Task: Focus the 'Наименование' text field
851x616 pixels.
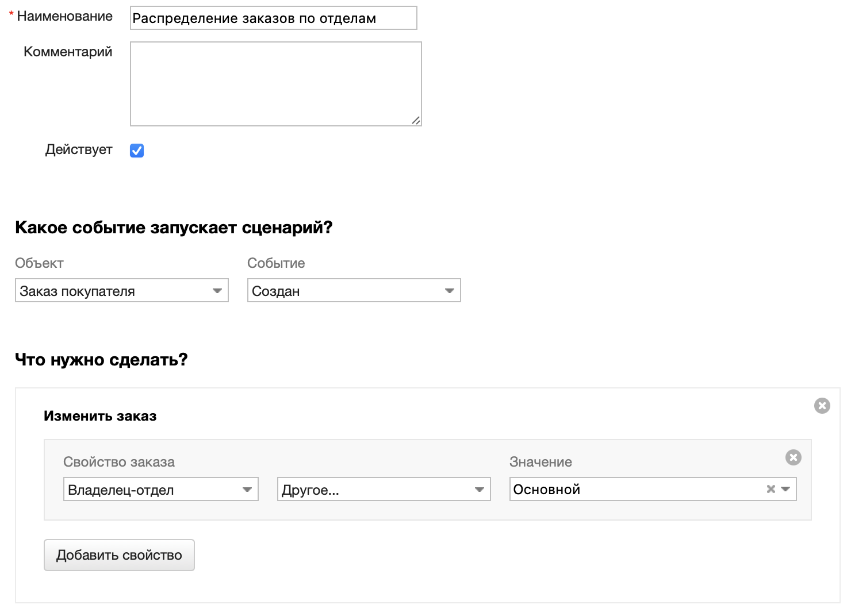Action: pos(274,18)
